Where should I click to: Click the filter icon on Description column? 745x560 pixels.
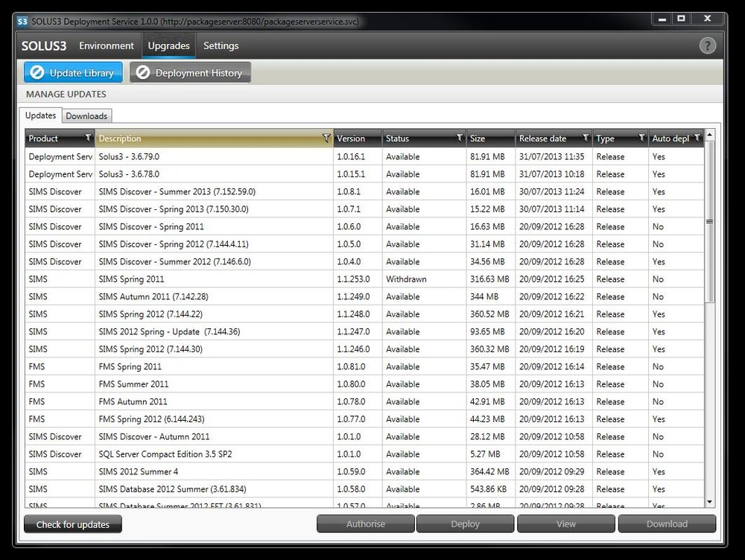tap(326, 138)
